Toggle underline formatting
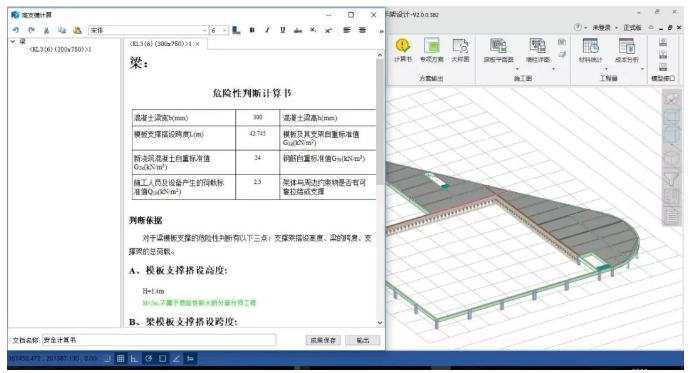Screen dimensions: 690x373 283,30
